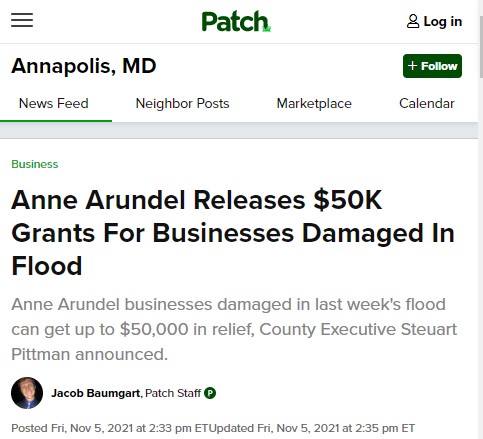Click the plus icon on Follow button
Viewport: 483px width, 439px height.
[412, 66]
